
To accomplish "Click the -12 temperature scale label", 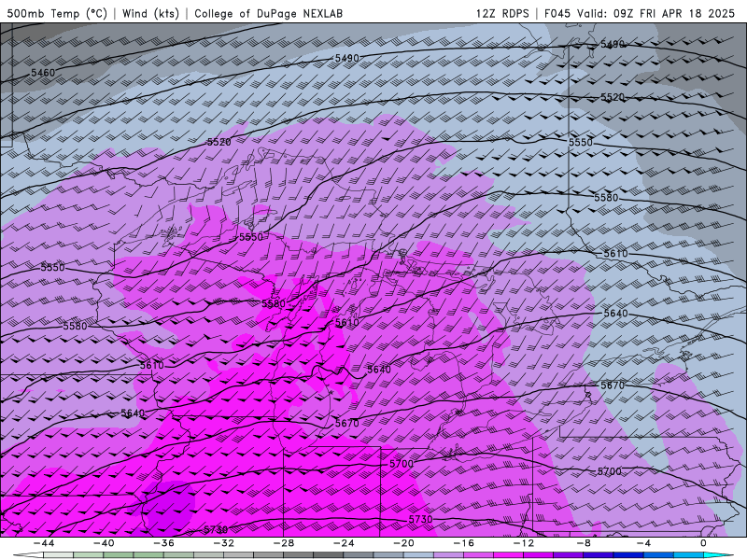I will 524,543.
